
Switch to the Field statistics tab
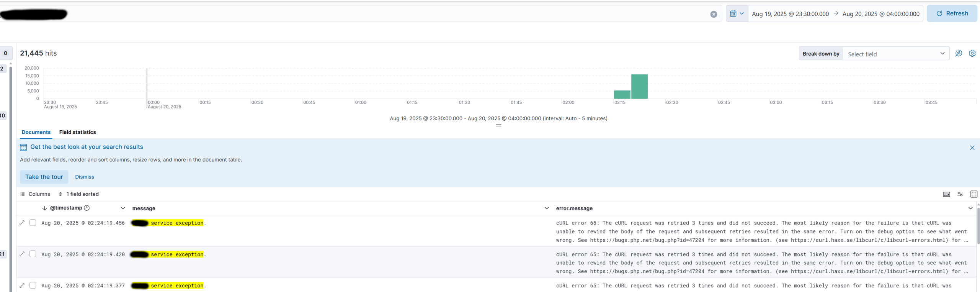[77, 132]
